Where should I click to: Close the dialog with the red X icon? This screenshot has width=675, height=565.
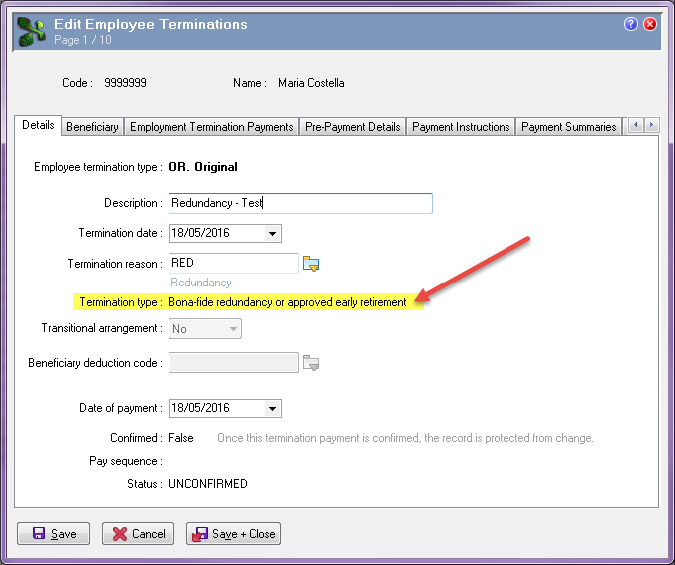[x=650, y=24]
